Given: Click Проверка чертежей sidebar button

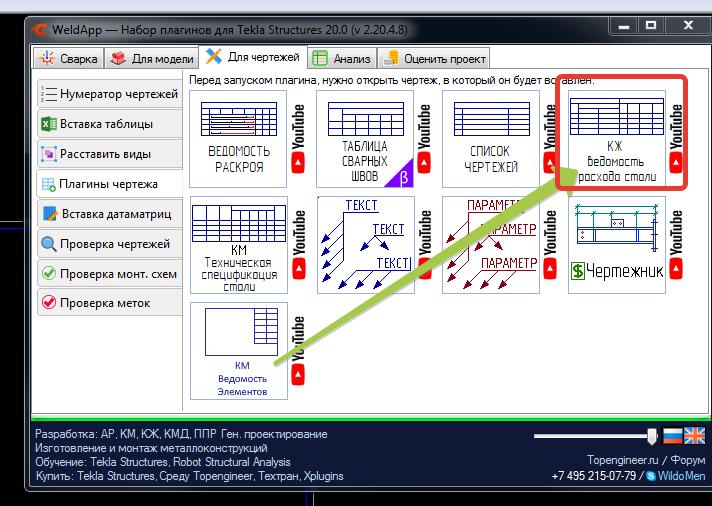Looking at the screenshot, I should click(x=109, y=244).
